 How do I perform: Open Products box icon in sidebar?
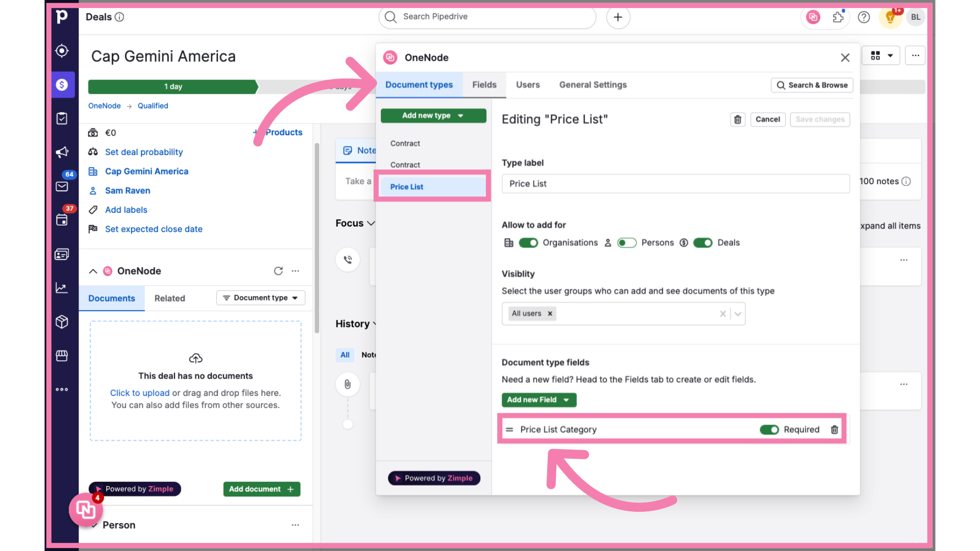(x=62, y=322)
